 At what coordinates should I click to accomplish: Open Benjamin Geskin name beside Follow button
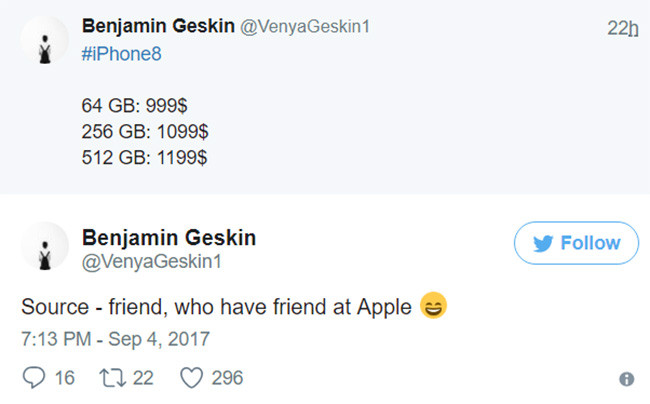pos(168,237)
